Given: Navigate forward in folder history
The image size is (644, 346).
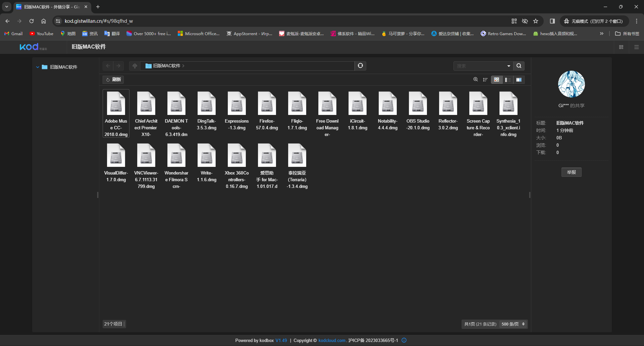Looking at the screenshot, I should click(118, 66).
